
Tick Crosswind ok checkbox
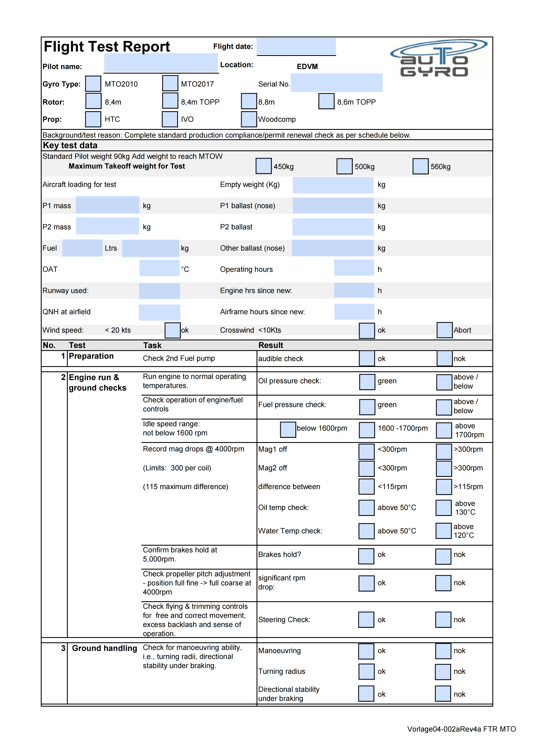pos(367,331)
